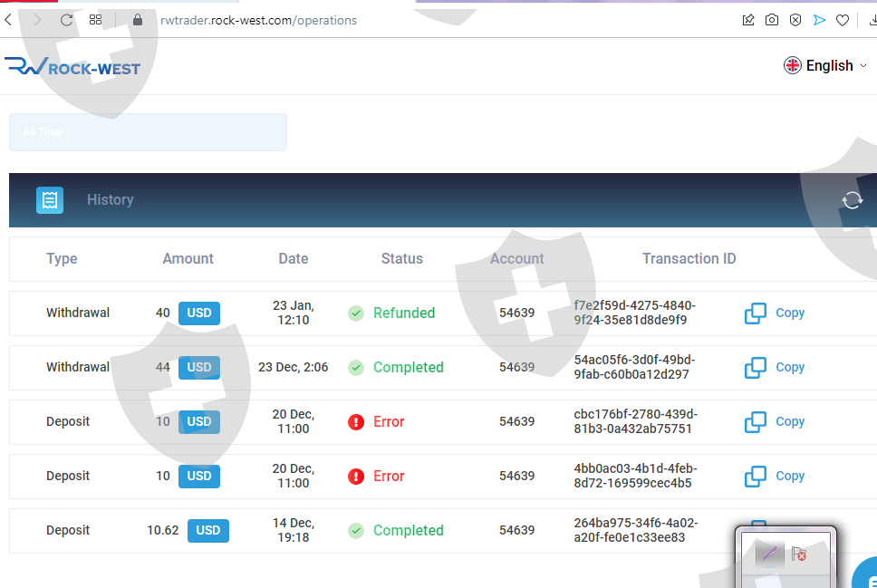This screenshot has width=877, height=588.
Task: Click the Transaction ID column header
Action: click(689, 258)
